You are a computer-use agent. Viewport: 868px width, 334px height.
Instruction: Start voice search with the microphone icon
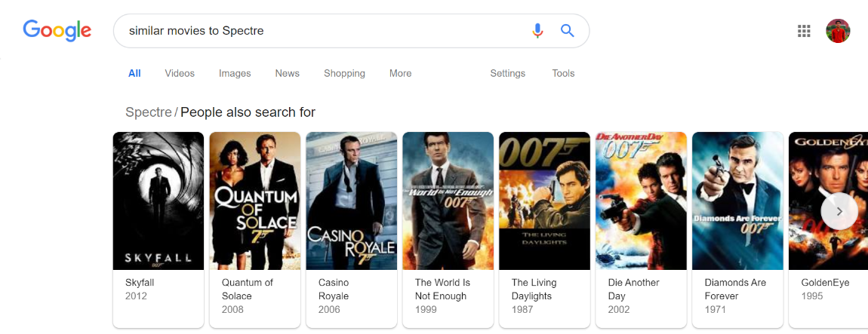(x=537, y=30)
